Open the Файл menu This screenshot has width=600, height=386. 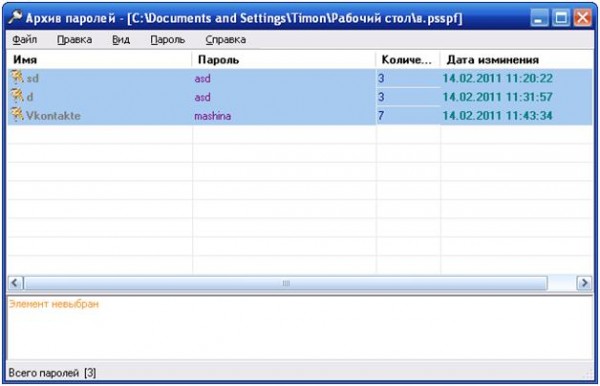pos(25,39)
